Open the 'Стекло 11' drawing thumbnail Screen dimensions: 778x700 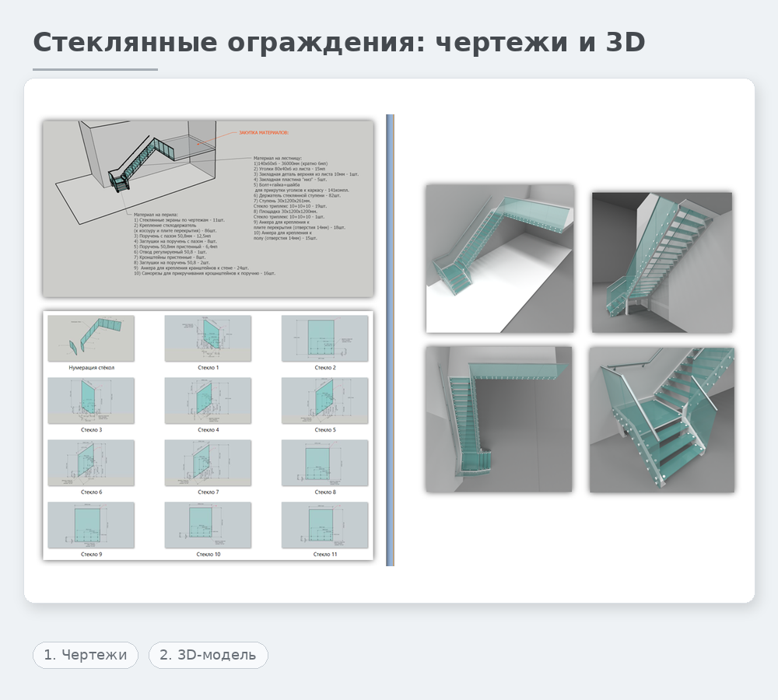coord(325,525)
